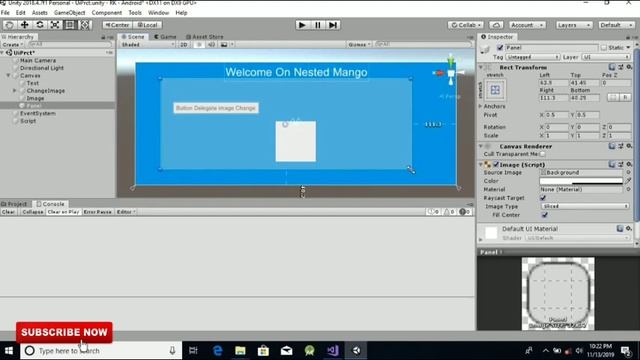Click the anchor presets stretch icon
This screenshot has width=640, height=360.
click(x=495, y=90)
